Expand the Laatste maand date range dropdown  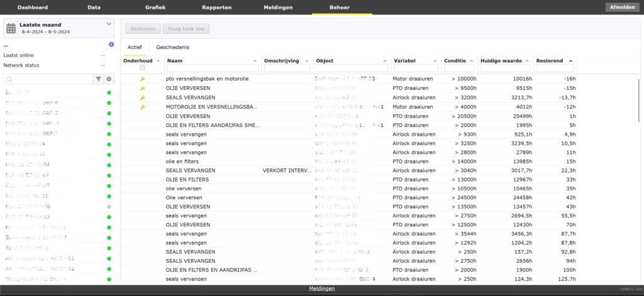(x=109, y=24)
